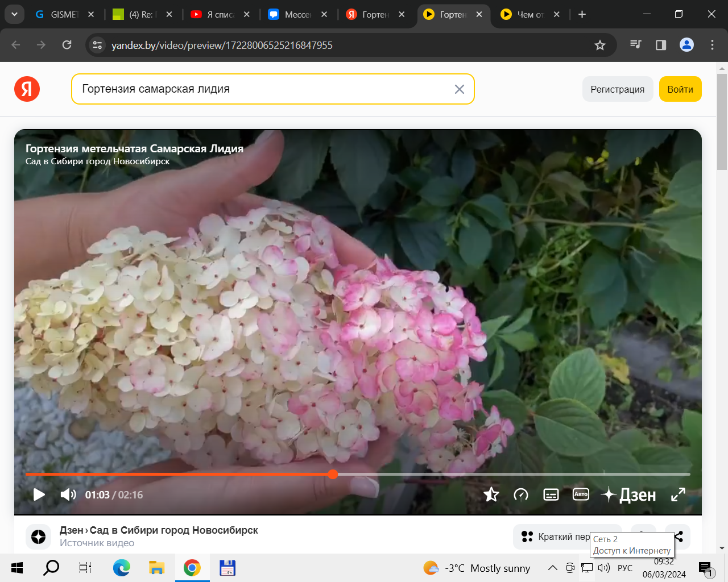Seek on the video progress bar
This screenshot has height=582, width=728.
pos(455,474)
